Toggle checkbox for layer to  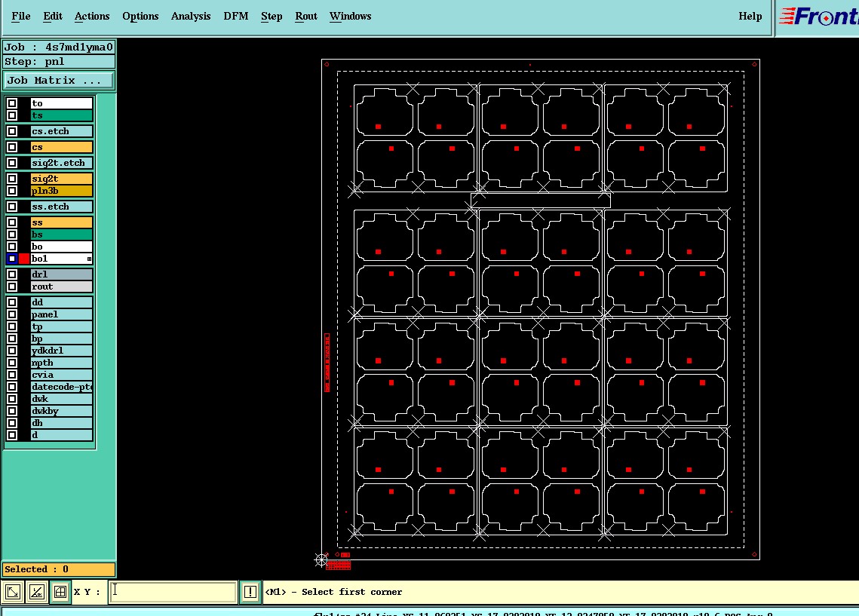click(x=12, y=103)
